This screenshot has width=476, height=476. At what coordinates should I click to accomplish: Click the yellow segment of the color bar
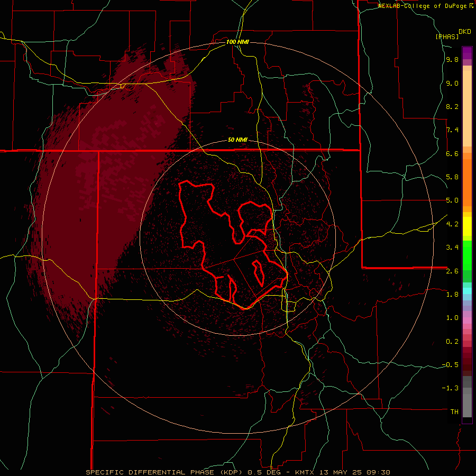(x=467, y=226)
